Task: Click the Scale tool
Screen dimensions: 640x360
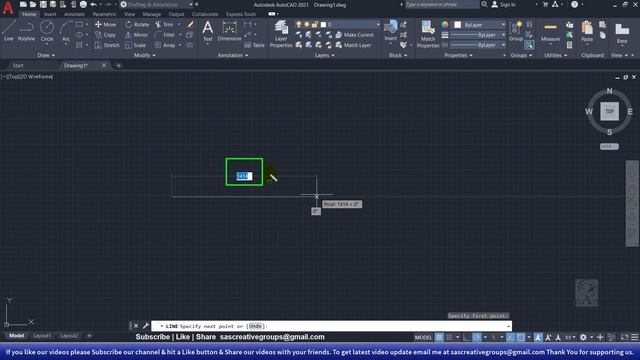Action: click(x=136, y=45)
